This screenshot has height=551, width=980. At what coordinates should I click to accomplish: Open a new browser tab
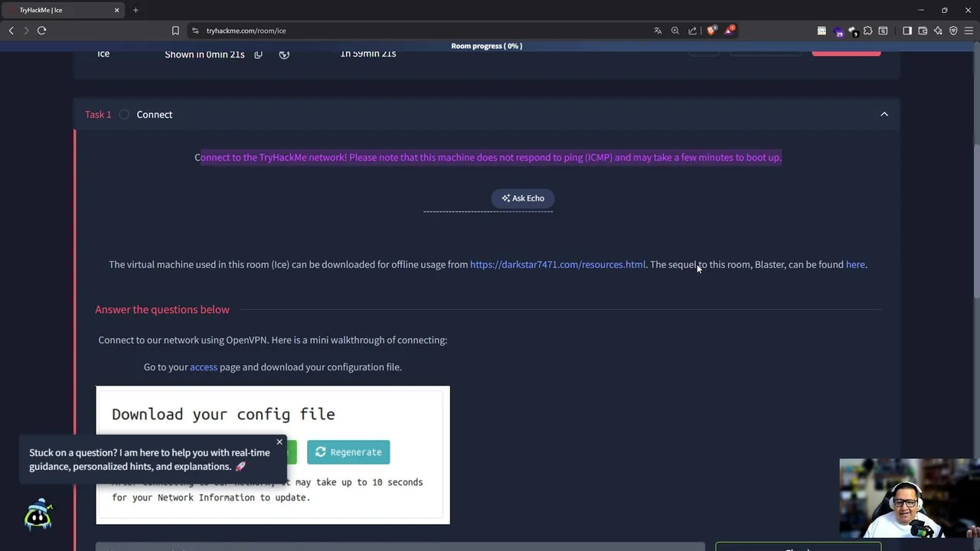click(136, 10)
